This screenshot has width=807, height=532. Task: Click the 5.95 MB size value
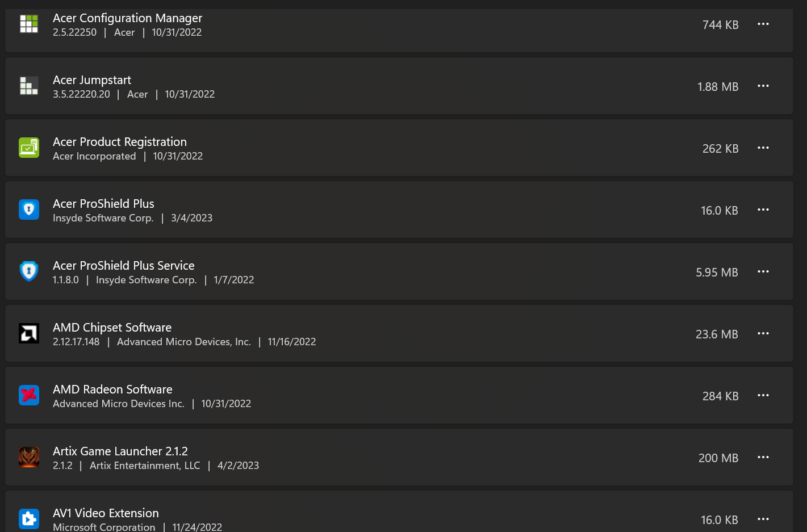tap(717, 273)
